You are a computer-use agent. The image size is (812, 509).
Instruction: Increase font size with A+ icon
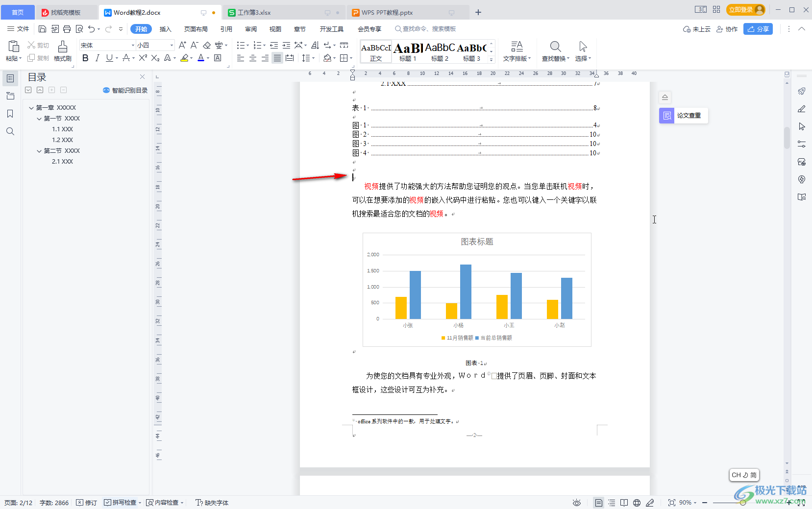[x=182, y=45]
